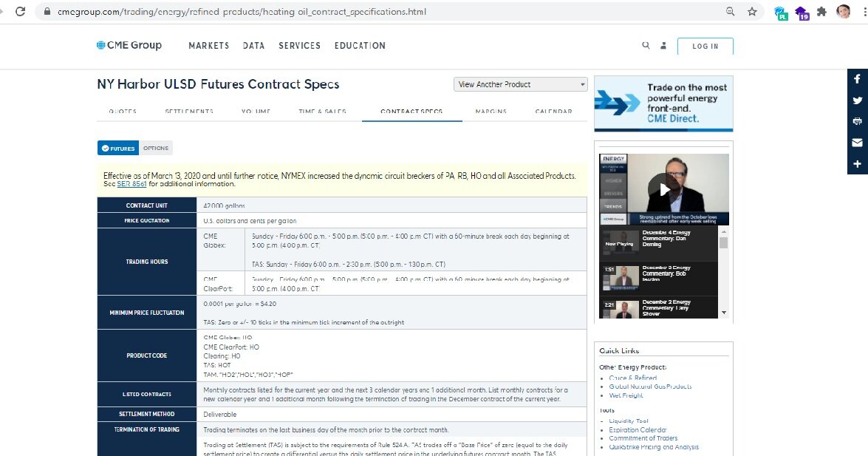
Task: Open the site search magnifier icon
Action: point(646,45)
